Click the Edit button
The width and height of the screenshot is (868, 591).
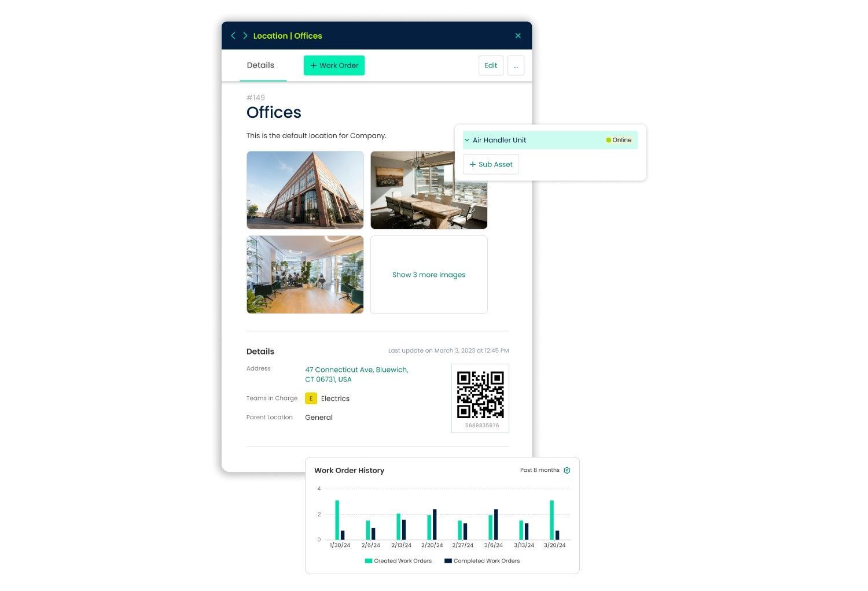click(491, 65)
